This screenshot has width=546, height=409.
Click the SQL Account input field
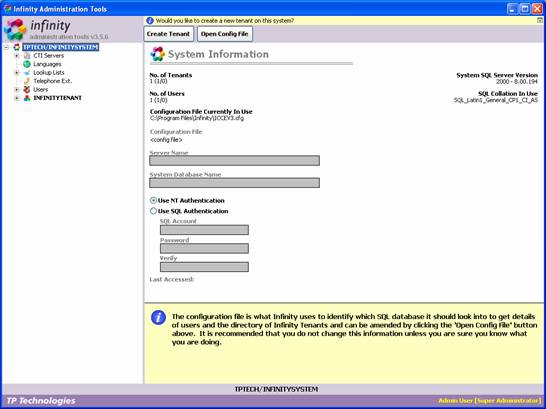204,230
